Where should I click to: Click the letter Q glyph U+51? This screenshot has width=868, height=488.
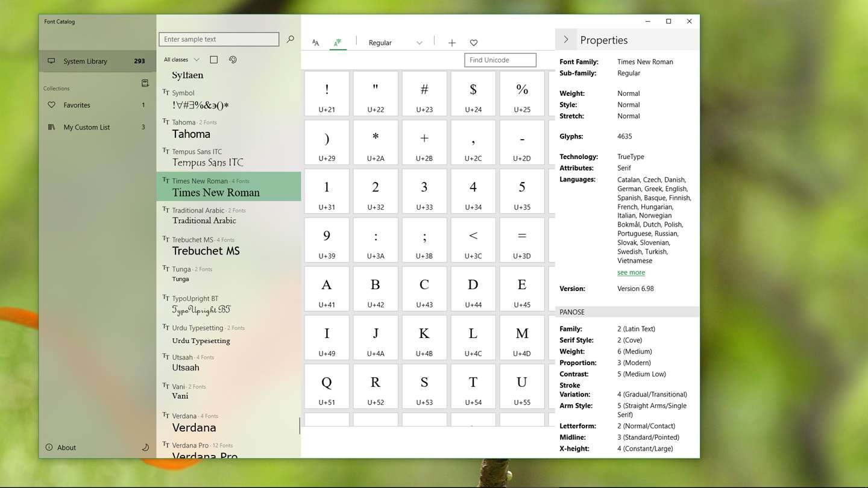[327, 386]
